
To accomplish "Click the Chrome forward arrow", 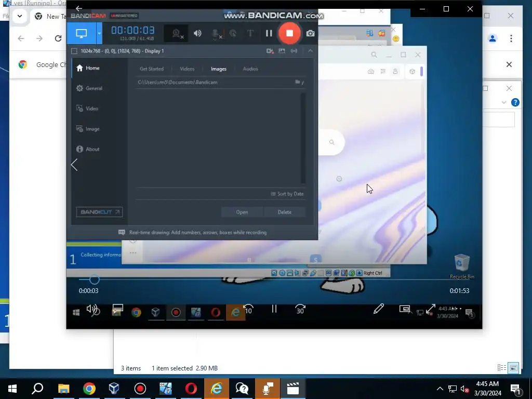I will click(39, 38).
